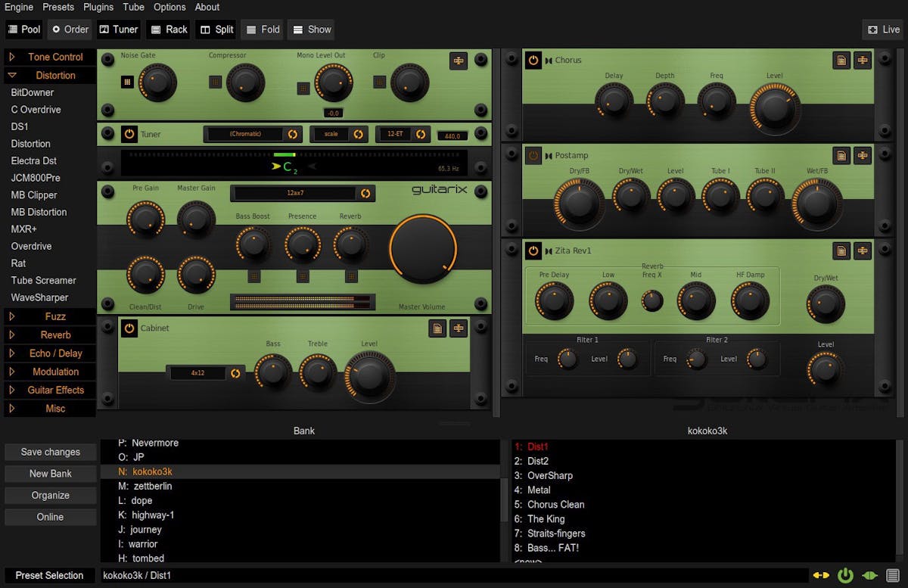
Task: Toggle the Noise Gate enable switch
Action: coord(128,82)
